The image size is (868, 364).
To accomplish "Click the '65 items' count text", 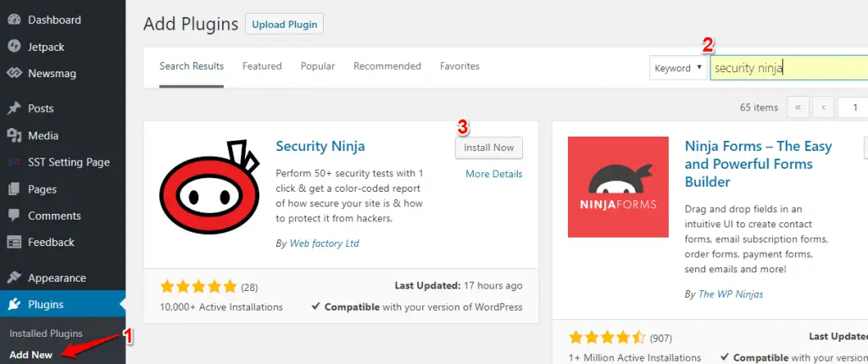I will pyautogui.click(x=759, y=108).
